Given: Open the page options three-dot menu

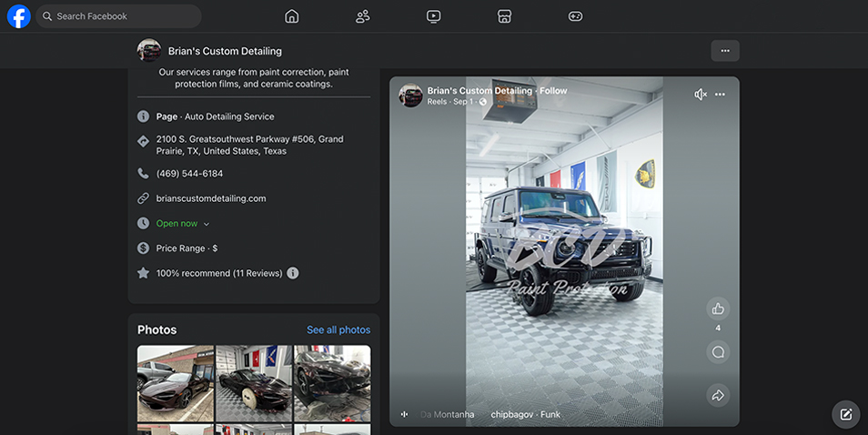Looking at the screenshot, I should (725, 51).
